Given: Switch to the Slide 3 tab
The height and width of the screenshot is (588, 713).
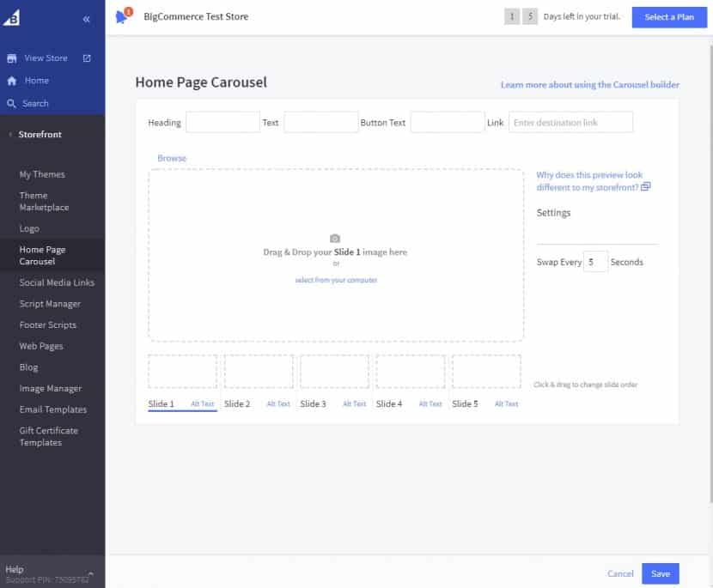Looking at the screenshot, I should (x=313, y=403).
